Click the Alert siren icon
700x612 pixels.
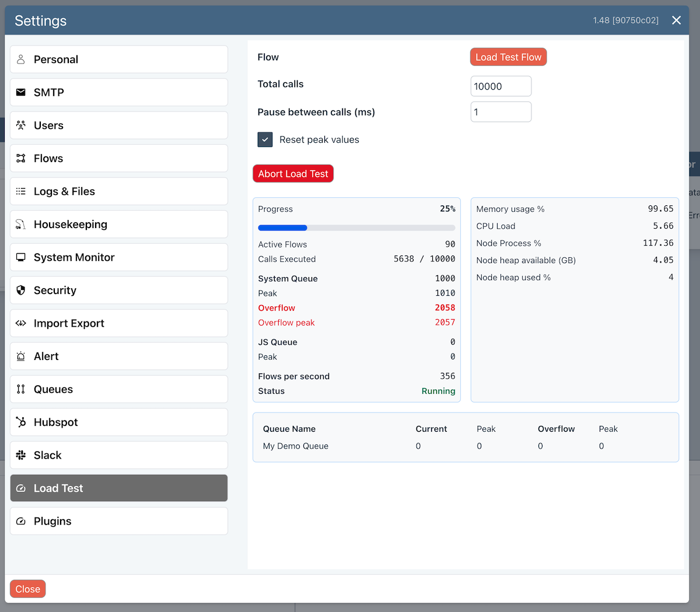pyautogui.click(x=21, y=356)
